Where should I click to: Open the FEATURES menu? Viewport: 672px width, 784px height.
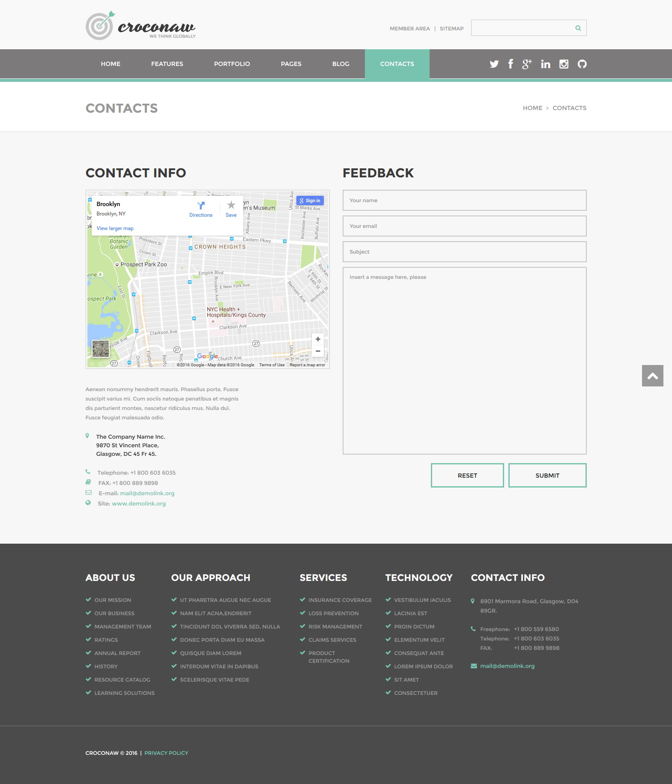[167, 64]
